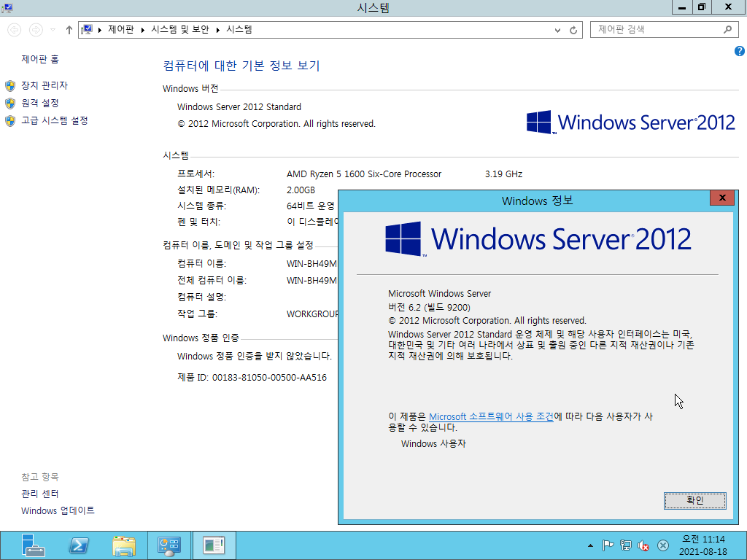
Task: Open 고급 시스템 설정 link
Action: tap(55, 120)
